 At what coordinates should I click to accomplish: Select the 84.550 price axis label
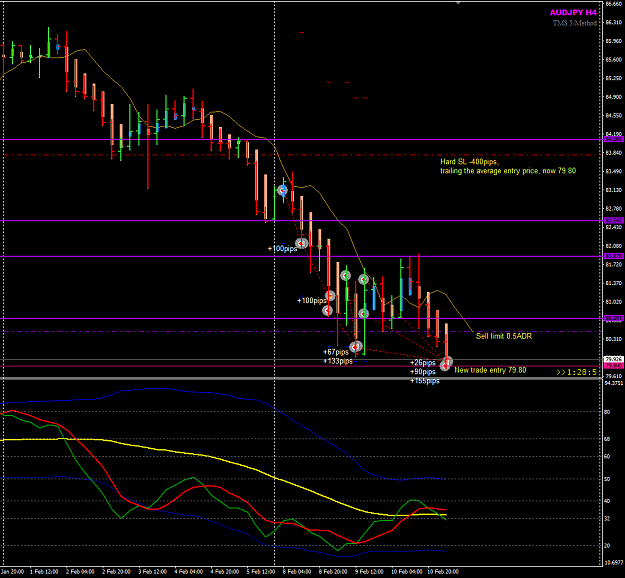pos(613,116)
